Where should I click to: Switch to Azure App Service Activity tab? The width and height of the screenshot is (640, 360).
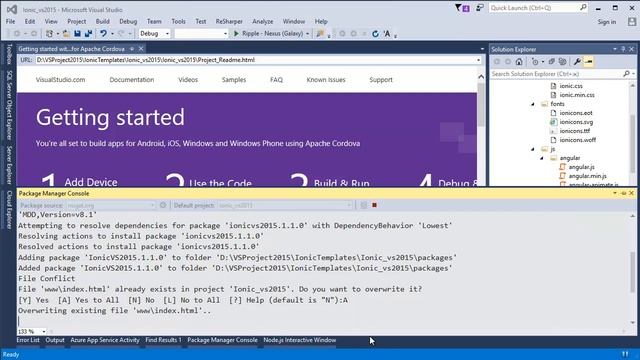pyautogui.click(x=105, y=340)
